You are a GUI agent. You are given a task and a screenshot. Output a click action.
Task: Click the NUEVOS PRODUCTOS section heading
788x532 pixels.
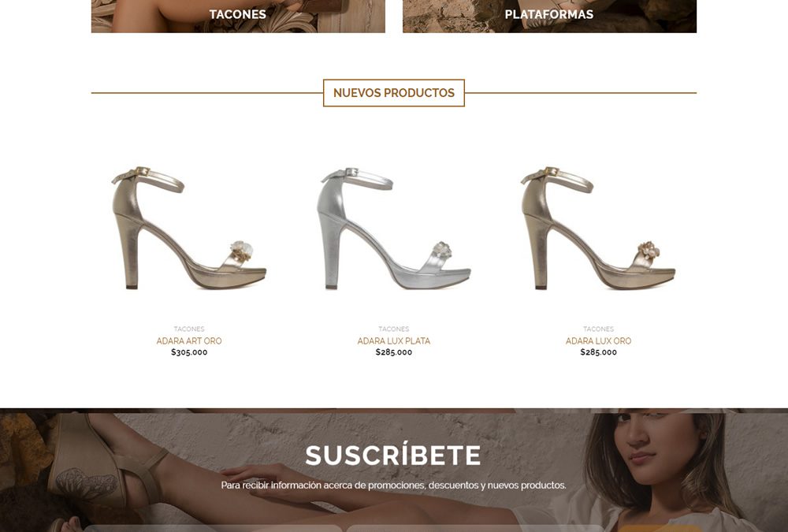pos(393,93)
